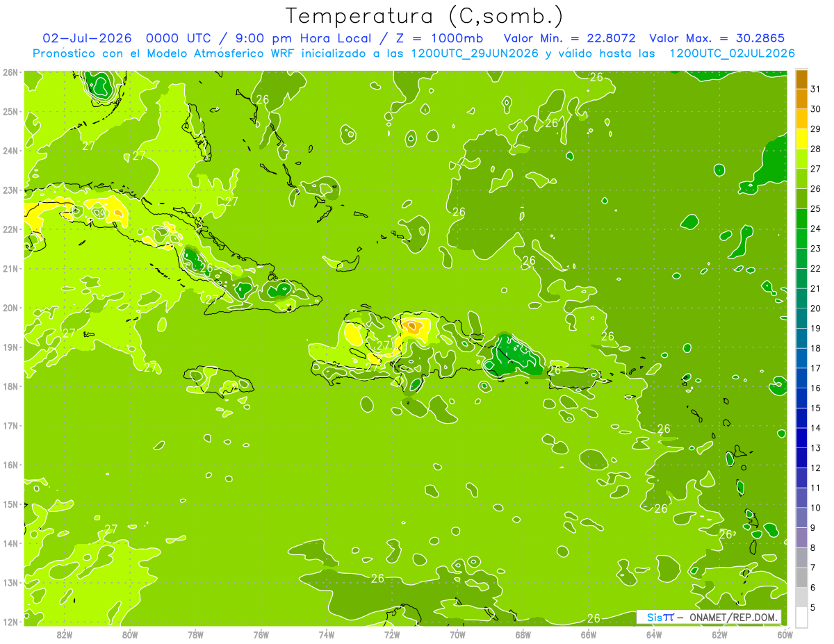Click legend value 31 on the color scale
This screenshot has height=644, width=834.
(815, 90)
